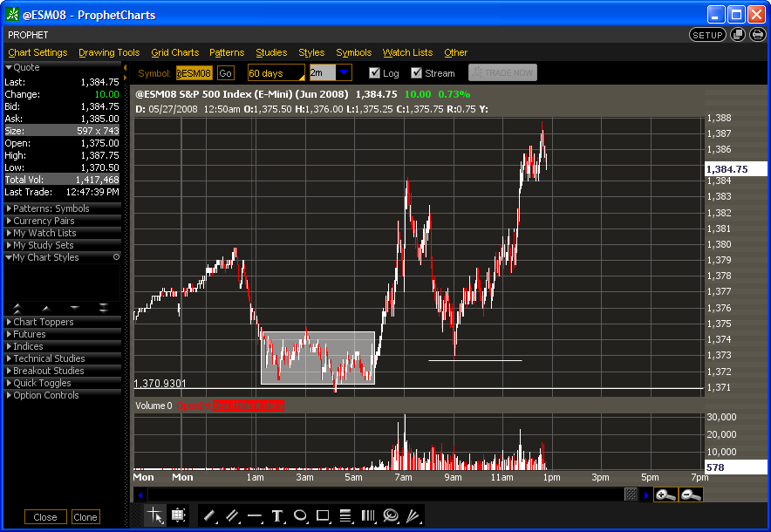Click the SETUP button
The width and height of the screenshot is (771, 532).
(x=707, y=35)
